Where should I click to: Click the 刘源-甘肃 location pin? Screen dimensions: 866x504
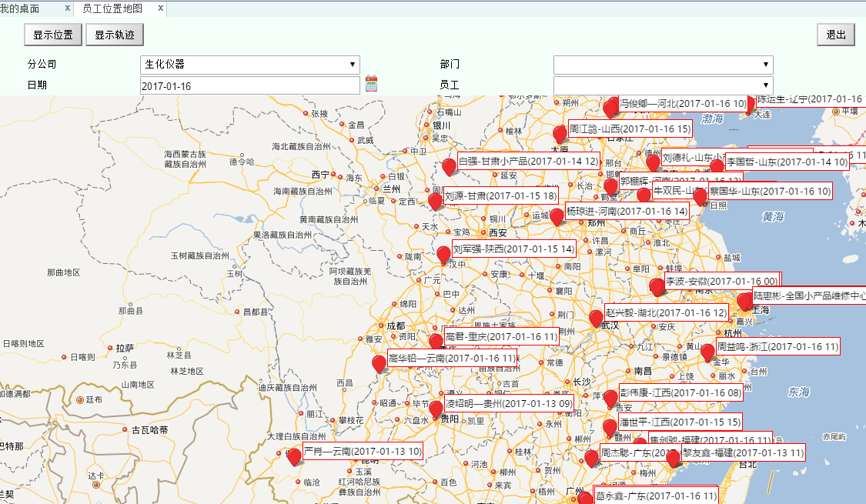434,201
